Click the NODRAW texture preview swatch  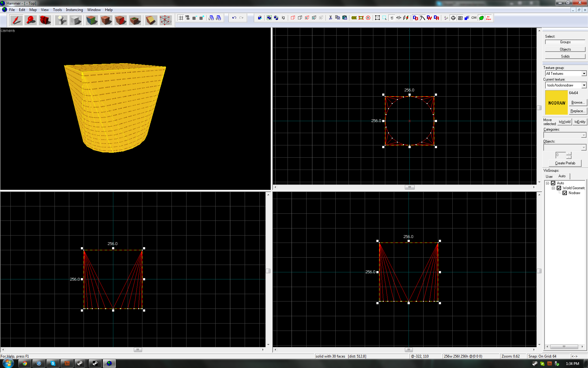pyautogui.click(x=556, y=102)
